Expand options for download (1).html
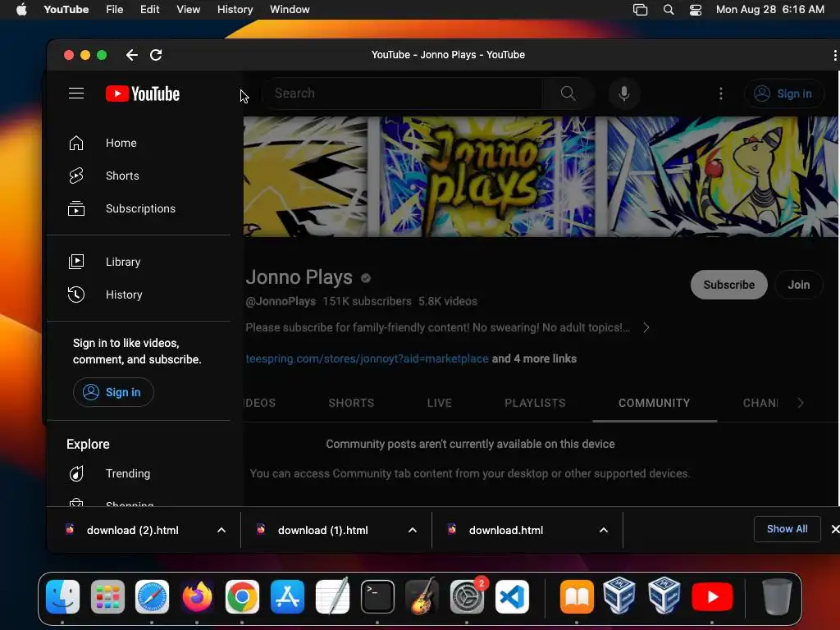The width and height of the screenshot is (840, 630). tap(413, 531)
